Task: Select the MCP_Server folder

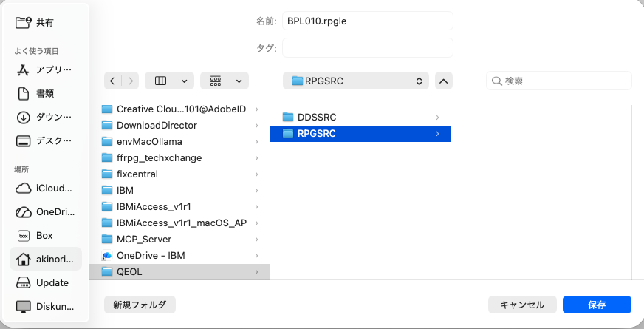Action: point(179,240)
